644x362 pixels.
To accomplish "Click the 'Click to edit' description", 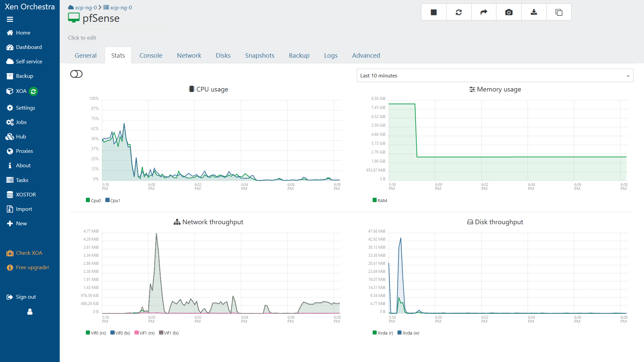I will tap(82, 38).
